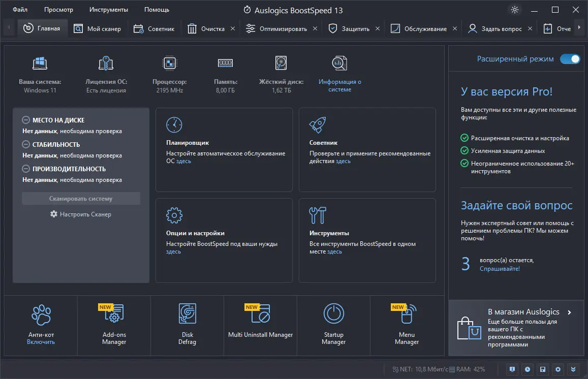Click the Анти-кот paw icon
The height and width of the screenshot is (379, 588).
pyautogui.click(x=41, y=314)
